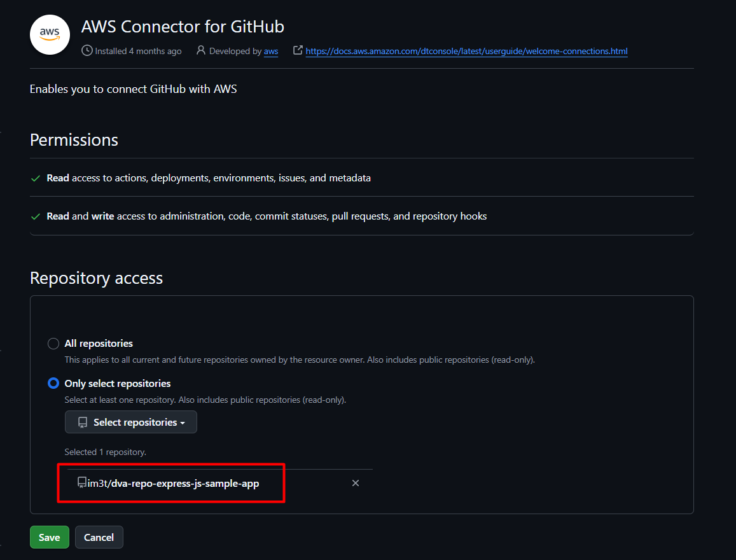Cancel the repository access changes

coord(99,537)
